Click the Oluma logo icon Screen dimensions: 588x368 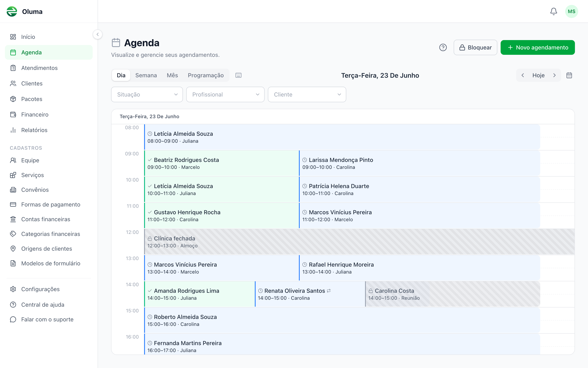tap(12, 11)
